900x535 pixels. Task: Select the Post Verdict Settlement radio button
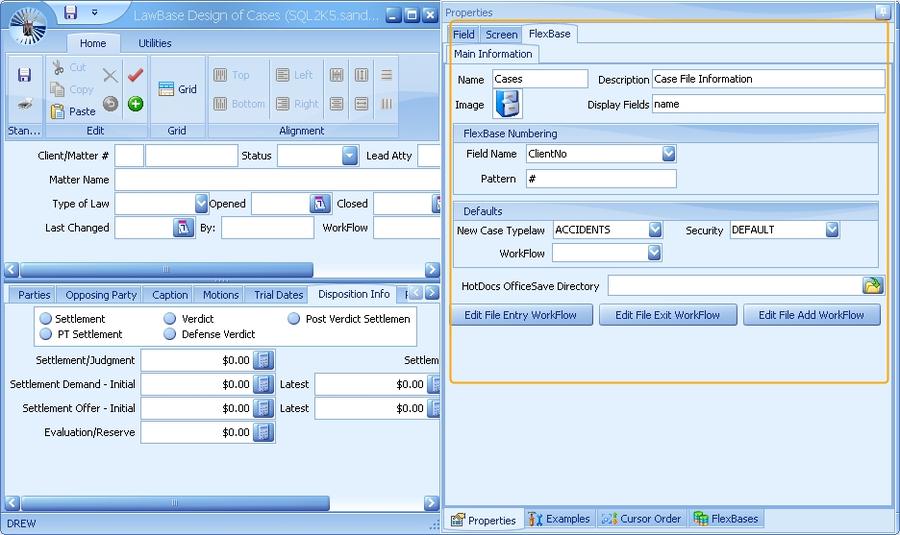294,319
